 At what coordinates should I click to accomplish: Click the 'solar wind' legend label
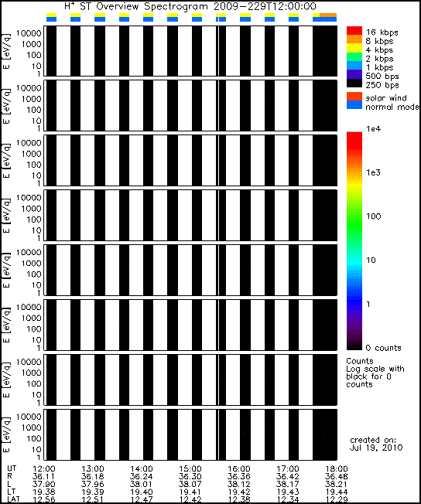pos(386,97)
